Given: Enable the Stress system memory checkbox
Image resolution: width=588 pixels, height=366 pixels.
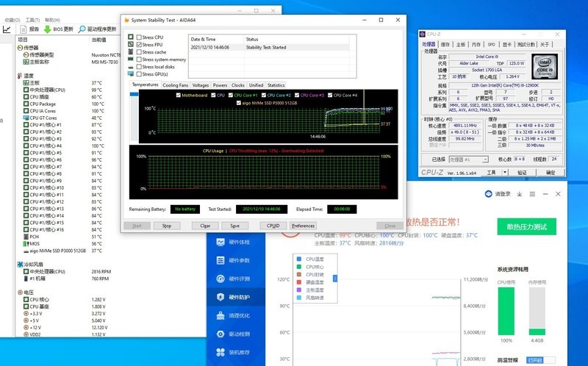Looking at the screenshot, I should point(139,60).
